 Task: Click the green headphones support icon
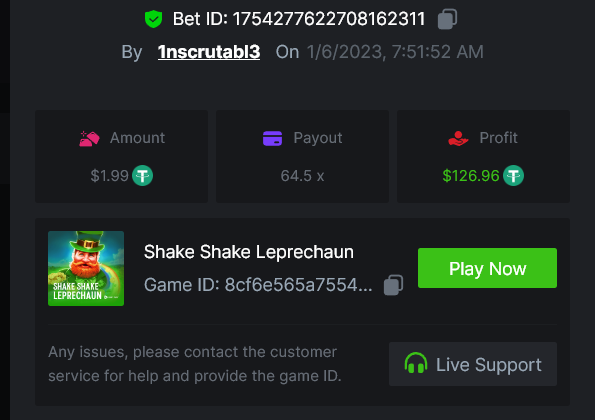coord(416,363)
